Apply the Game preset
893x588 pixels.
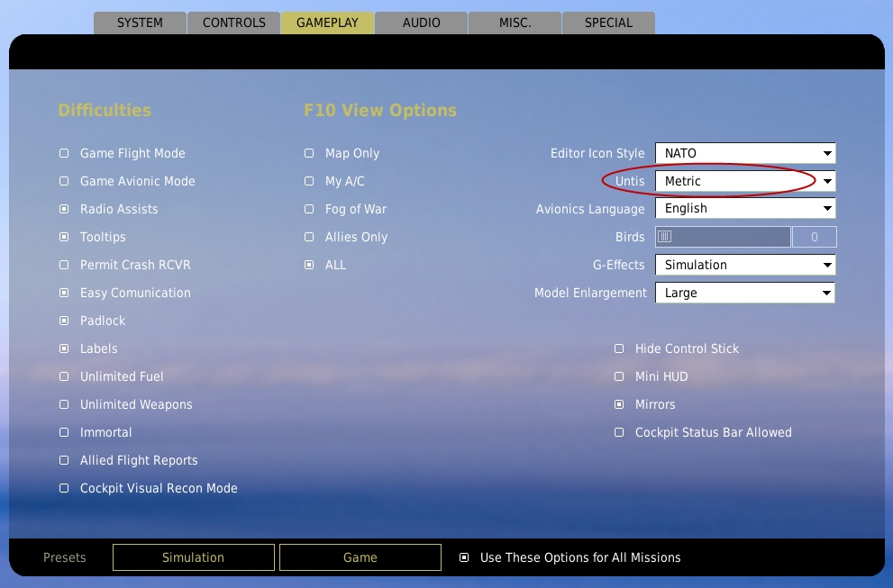pos(360,557)
